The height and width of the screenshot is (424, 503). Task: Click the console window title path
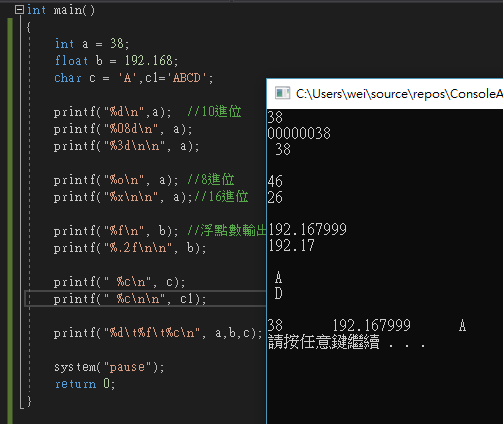[399, 94]
